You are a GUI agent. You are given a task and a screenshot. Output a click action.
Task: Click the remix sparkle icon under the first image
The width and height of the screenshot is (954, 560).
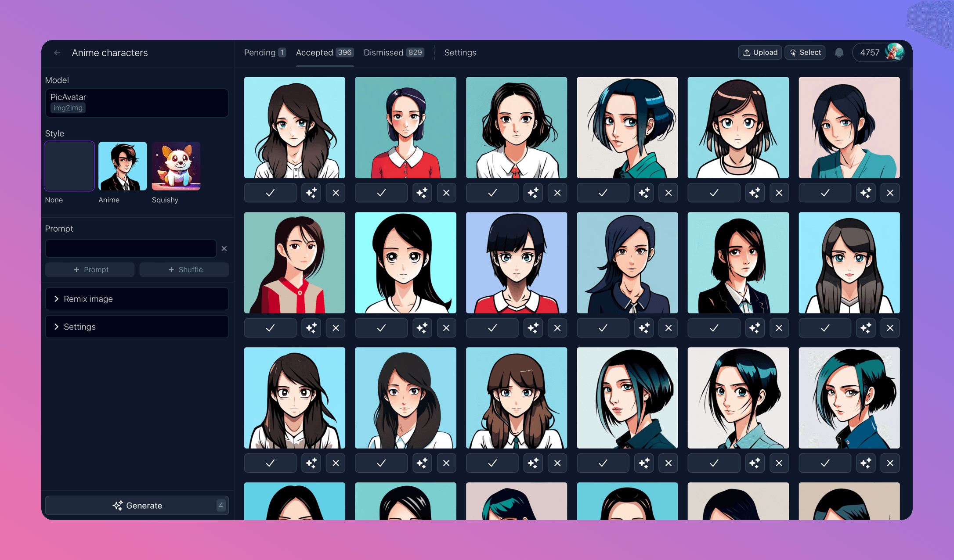point(311,193)
